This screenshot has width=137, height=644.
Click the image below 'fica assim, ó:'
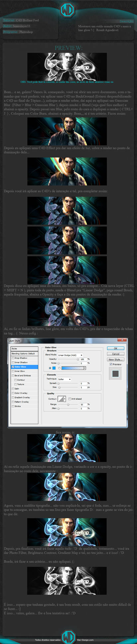(x=67, y=448)
